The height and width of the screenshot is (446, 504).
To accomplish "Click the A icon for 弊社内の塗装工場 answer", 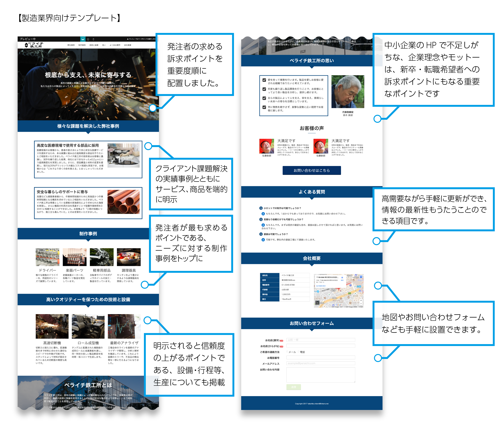I will point(263,240).
